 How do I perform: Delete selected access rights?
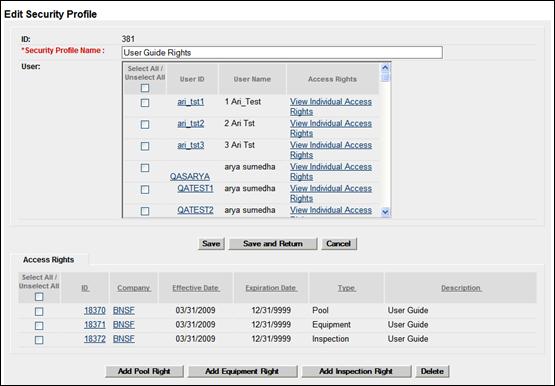432,371
